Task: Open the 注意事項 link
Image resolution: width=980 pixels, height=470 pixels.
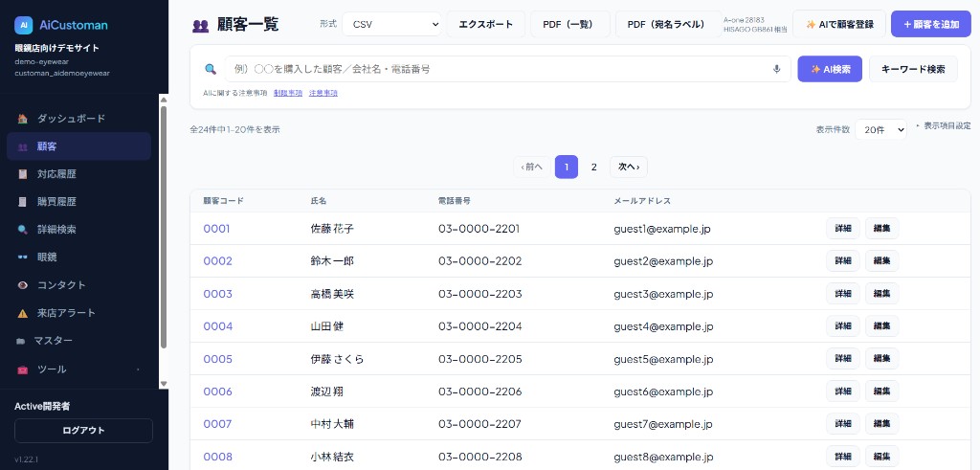Action: click(323, 93)
